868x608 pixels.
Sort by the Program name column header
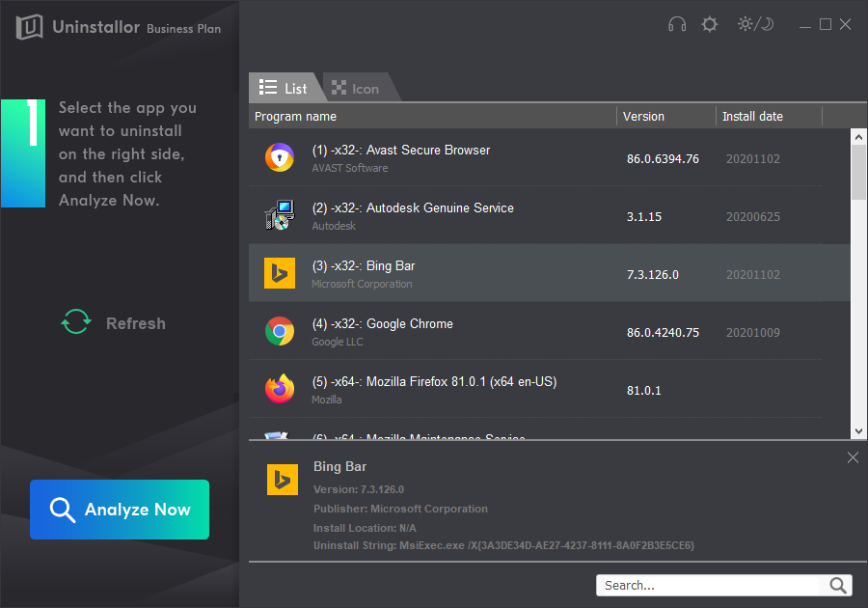coord(432,116)
